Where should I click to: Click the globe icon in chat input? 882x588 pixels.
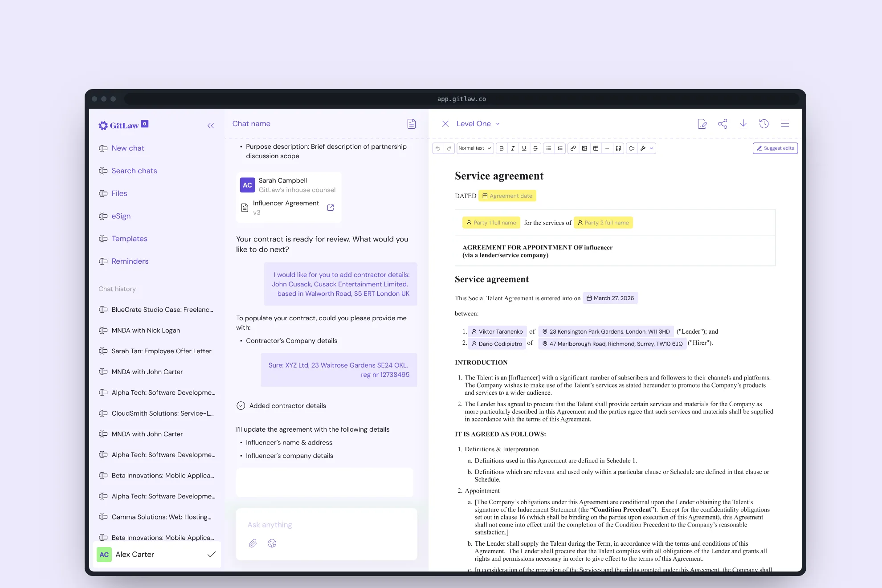(272, 543)
